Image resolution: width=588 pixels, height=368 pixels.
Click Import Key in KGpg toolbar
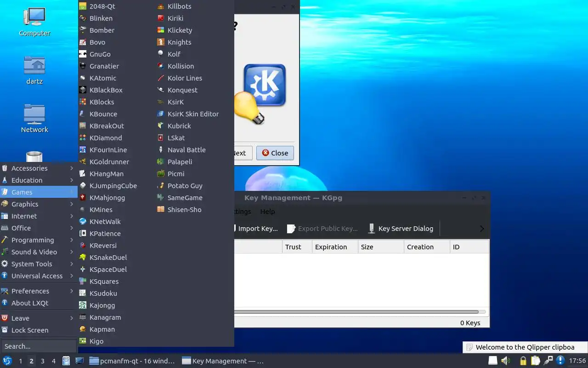[255, 229]
